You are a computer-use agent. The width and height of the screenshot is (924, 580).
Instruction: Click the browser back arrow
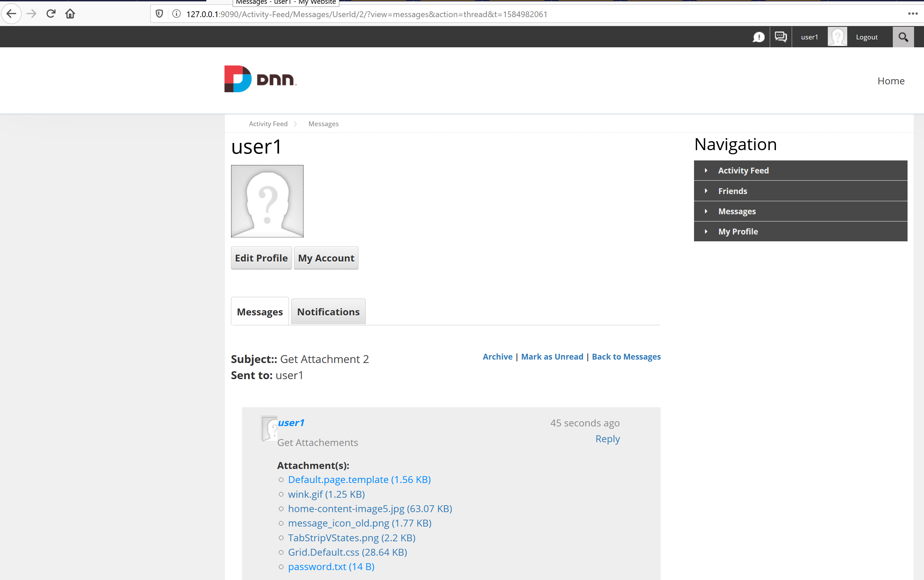point(11,13)
